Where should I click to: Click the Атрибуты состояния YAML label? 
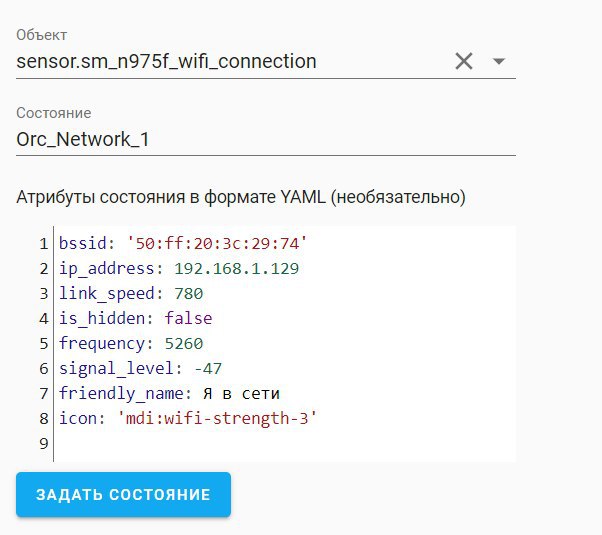241,197
